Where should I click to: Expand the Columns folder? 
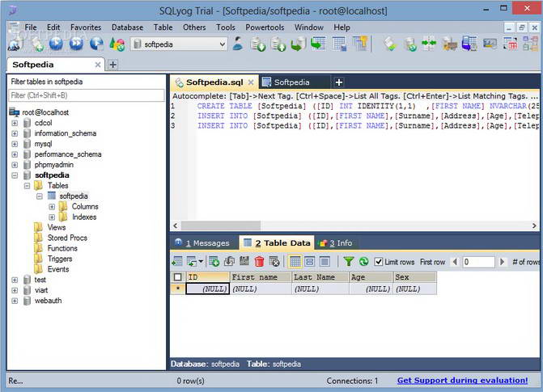(x=52, y=207)
